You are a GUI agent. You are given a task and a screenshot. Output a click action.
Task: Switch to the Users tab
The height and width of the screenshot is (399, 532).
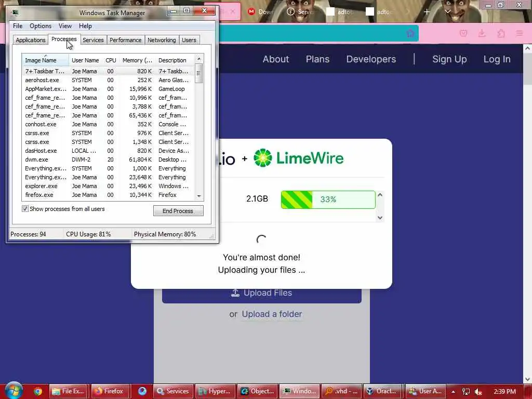189,40
